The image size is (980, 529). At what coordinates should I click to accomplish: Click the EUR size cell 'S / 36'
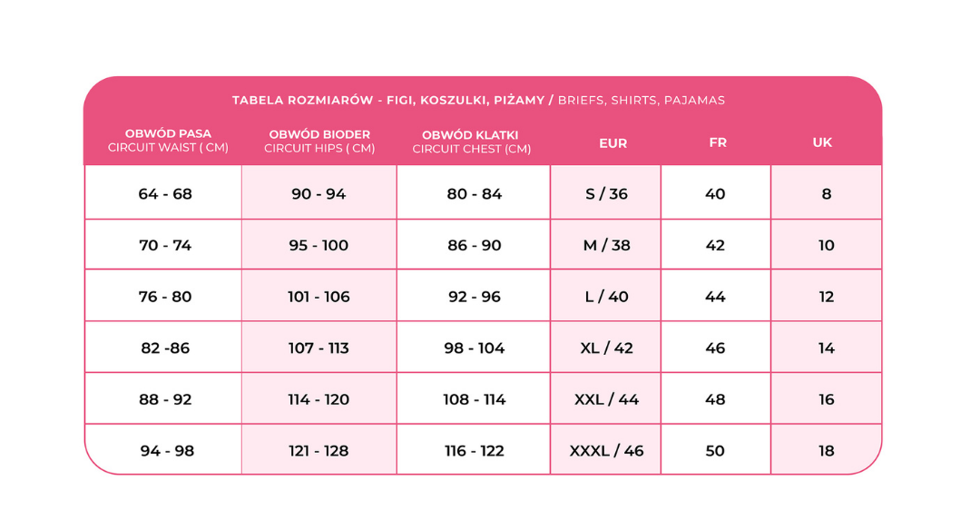click(606, 194)
